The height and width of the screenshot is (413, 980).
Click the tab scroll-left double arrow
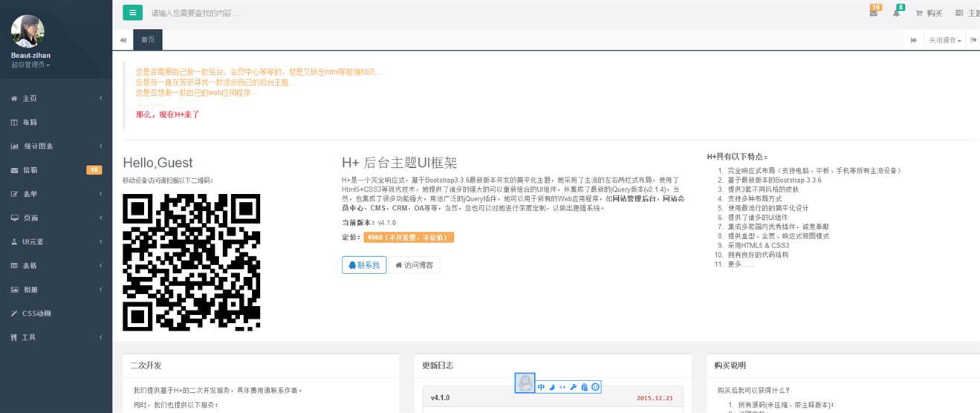coord(123,40)
